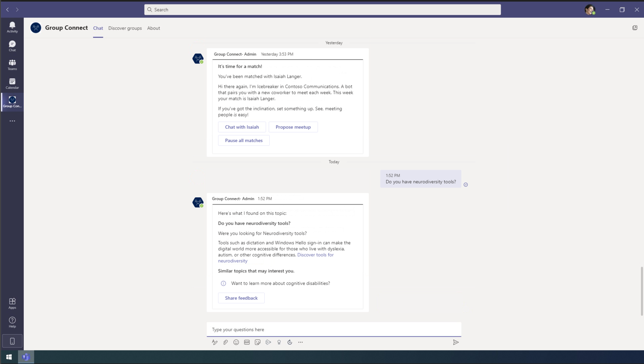The image size is (644, 364).
Task: Click Propose meetup button
Action: (293, 127)
